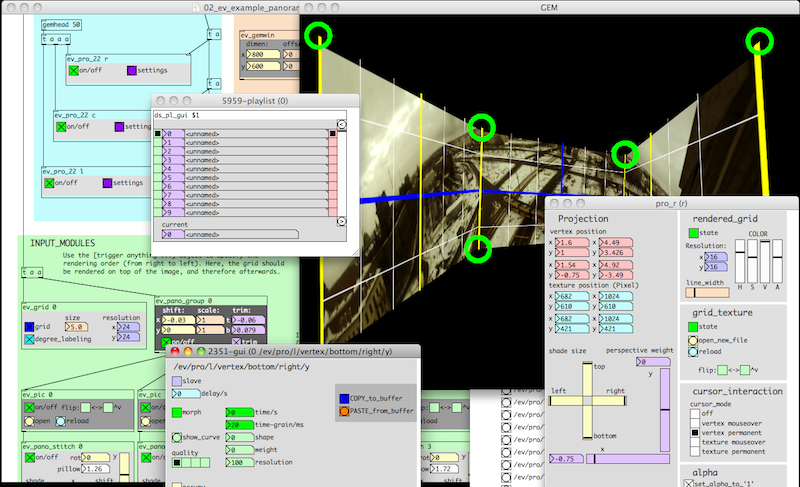Select first quality radio cell
Image resolution: width=800 pixels, height=487 pixels.
(x=177, y=463)
